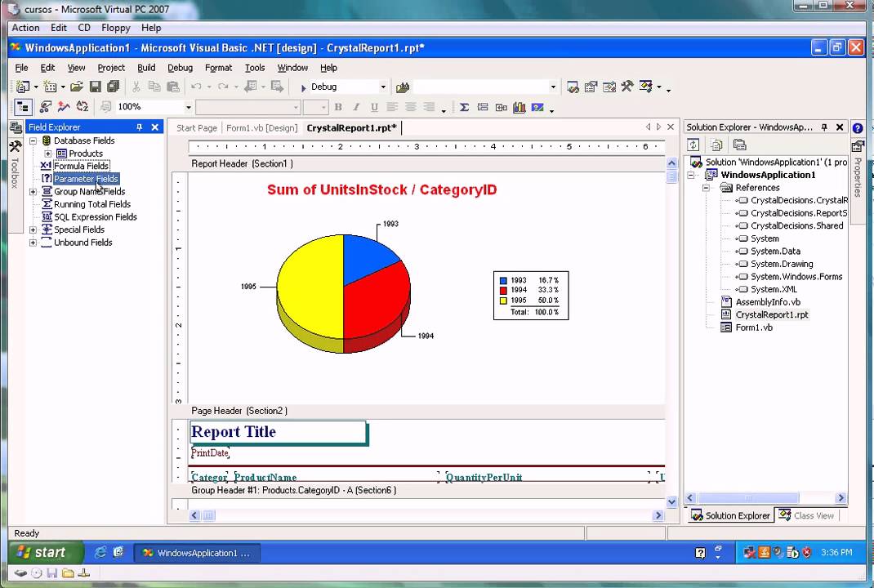Switch to the Class View tab
The width and height of the screenshot is (874, 588).
pos(806,515)
